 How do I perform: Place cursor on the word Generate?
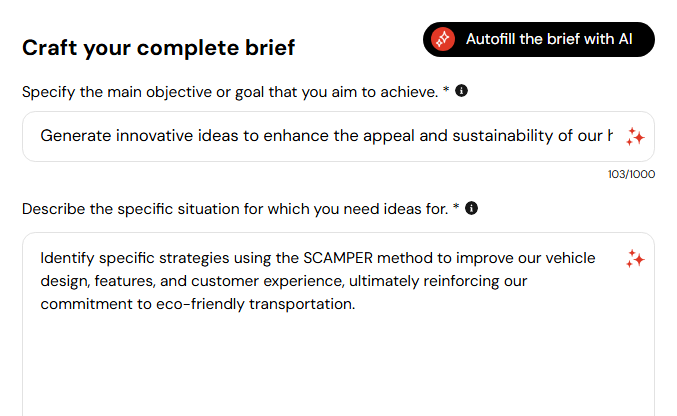click(x=76, y=136)
